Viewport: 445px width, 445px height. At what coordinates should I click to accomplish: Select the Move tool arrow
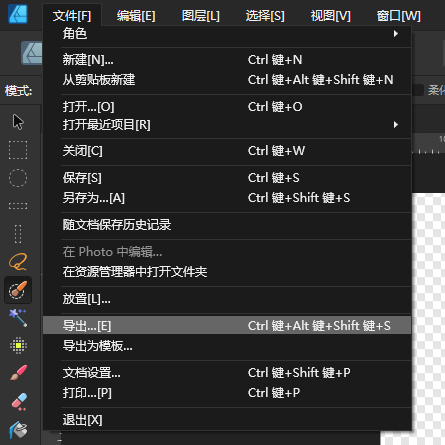18,122
